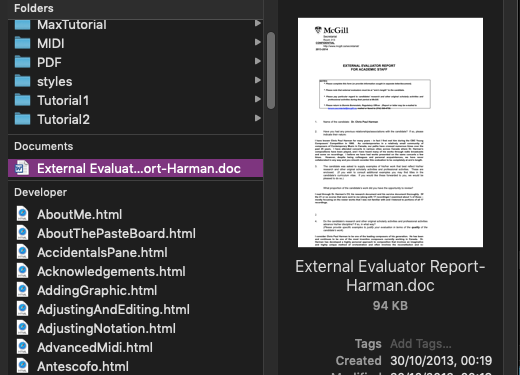Expand the PDF folder arrow
Screen dimensions: 520x375
[258, 61]
